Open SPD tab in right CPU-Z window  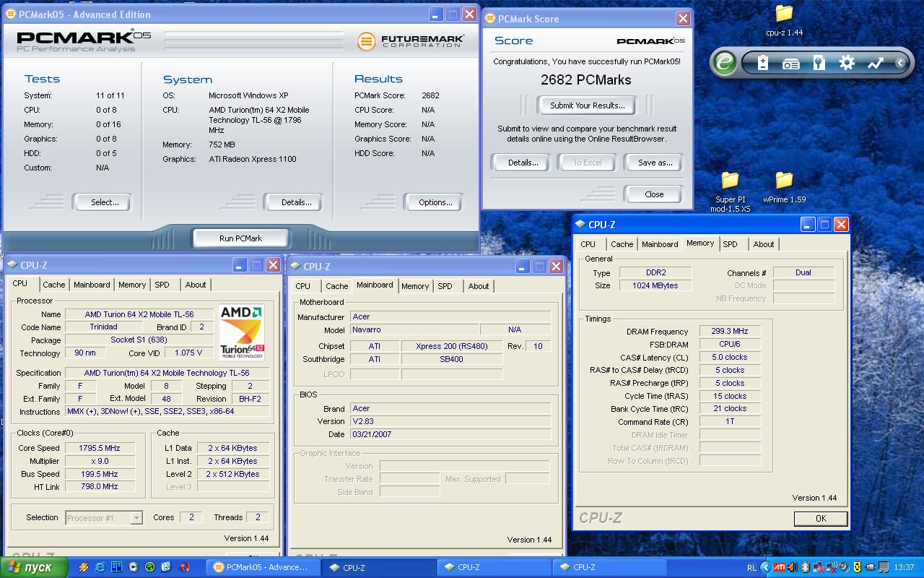pyautogui.click(x=731, y=244)
